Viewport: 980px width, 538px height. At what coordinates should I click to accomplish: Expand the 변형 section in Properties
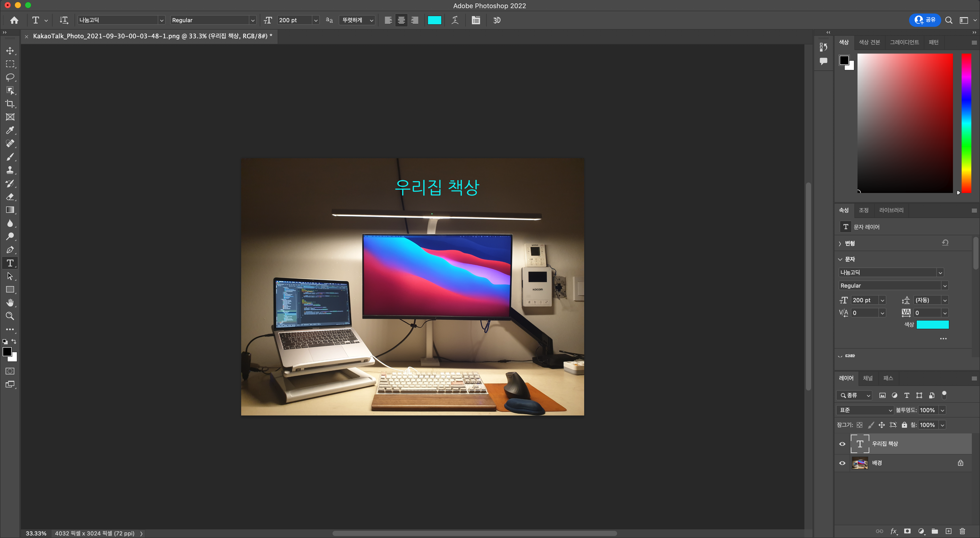click(840, 243)
